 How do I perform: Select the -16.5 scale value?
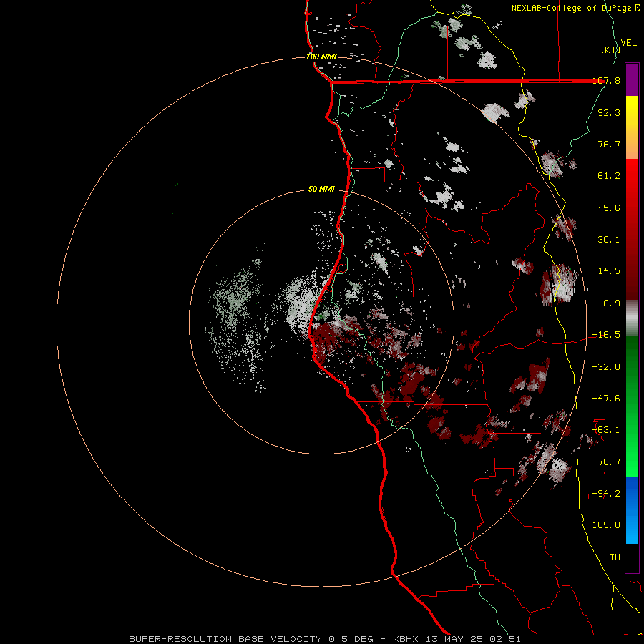click(x=606, y=335)
